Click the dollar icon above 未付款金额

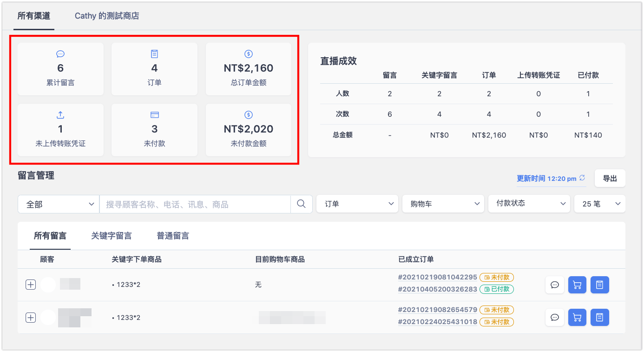[249, 114]
